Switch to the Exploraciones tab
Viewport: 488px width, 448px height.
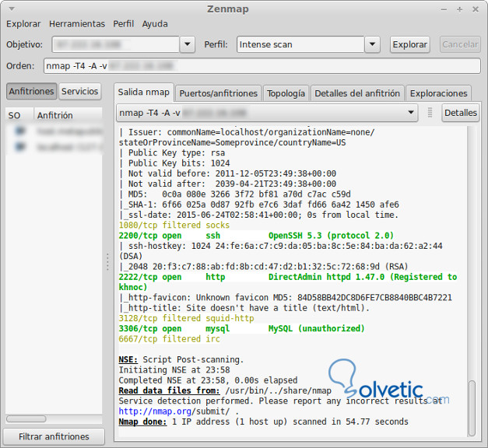click(x=438, y=93)
